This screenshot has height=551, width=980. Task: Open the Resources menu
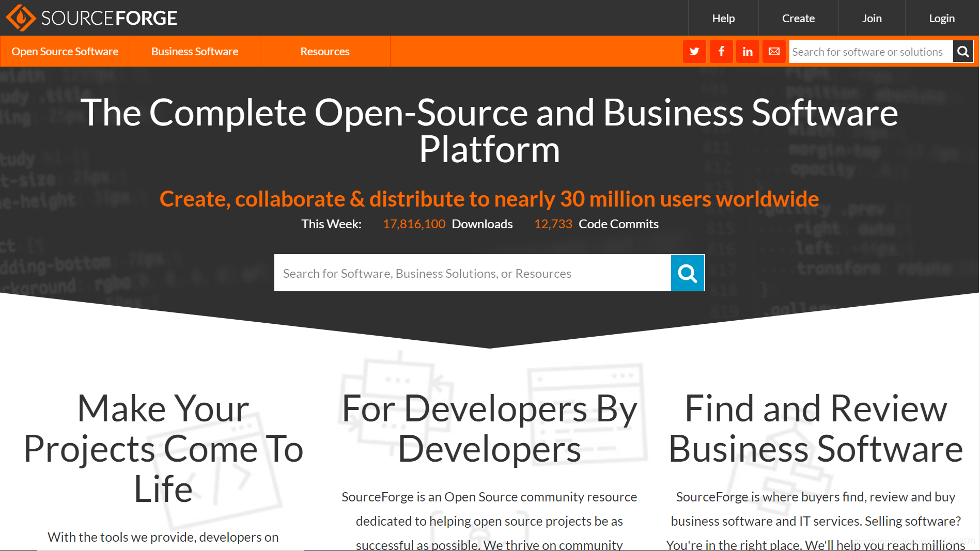[x=325, y=51]
